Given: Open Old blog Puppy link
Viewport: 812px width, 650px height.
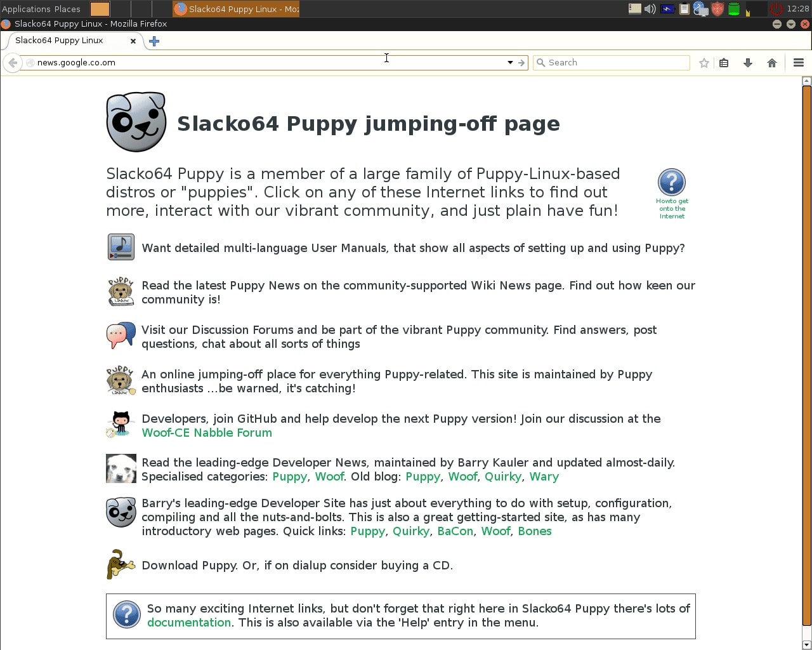Looking at the screenshot, I should (422, 477).
